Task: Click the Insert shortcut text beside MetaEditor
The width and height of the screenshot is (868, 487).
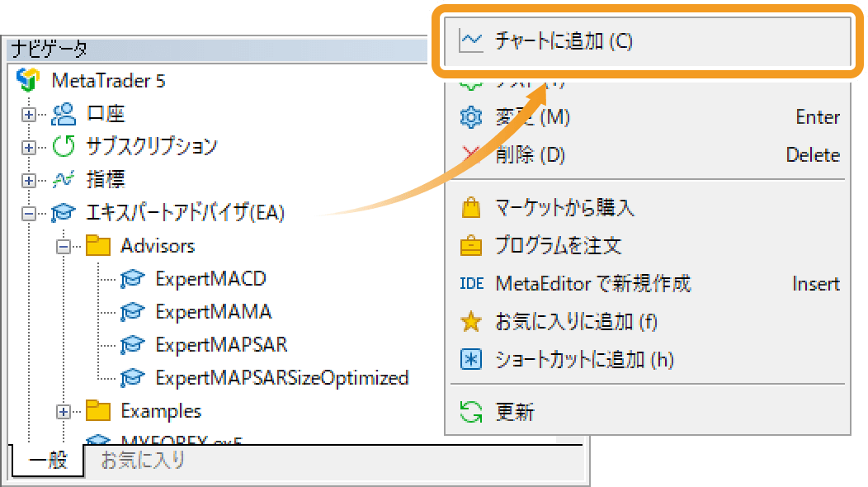Action: coord(816,284)
